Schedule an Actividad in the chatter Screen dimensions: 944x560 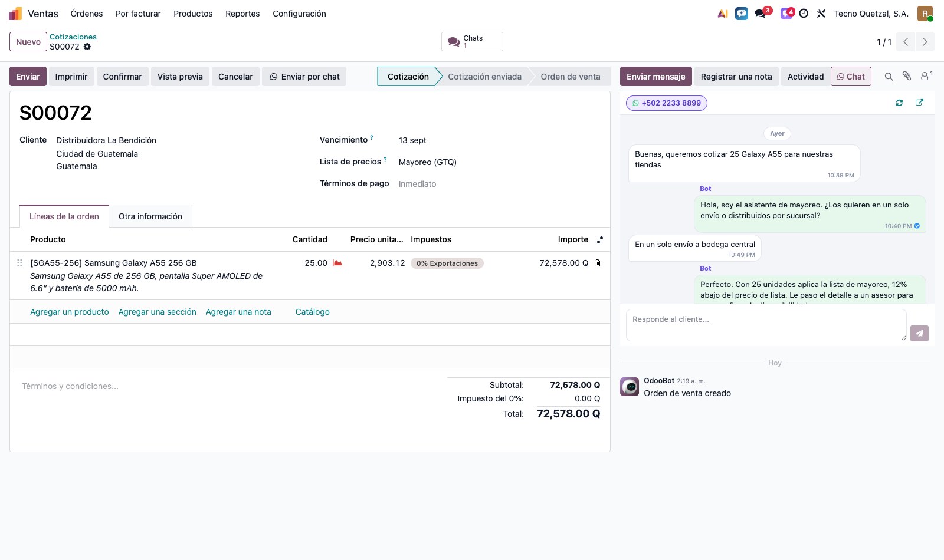coord(805,77)
